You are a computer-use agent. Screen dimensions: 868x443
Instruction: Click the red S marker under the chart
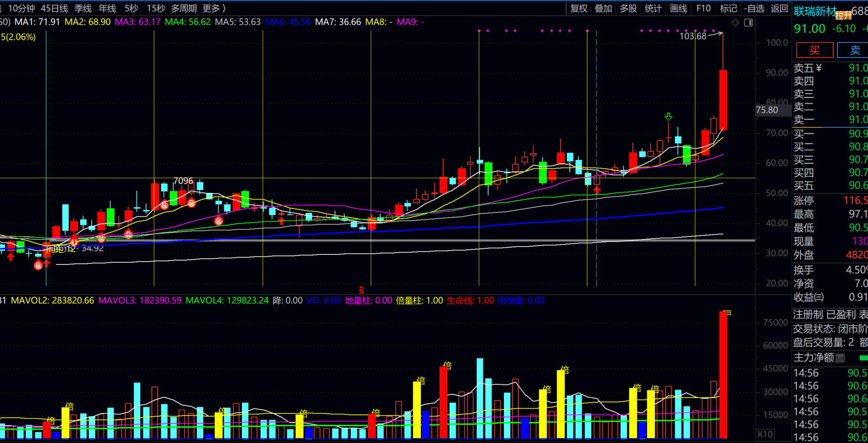(x=361, y=290)
